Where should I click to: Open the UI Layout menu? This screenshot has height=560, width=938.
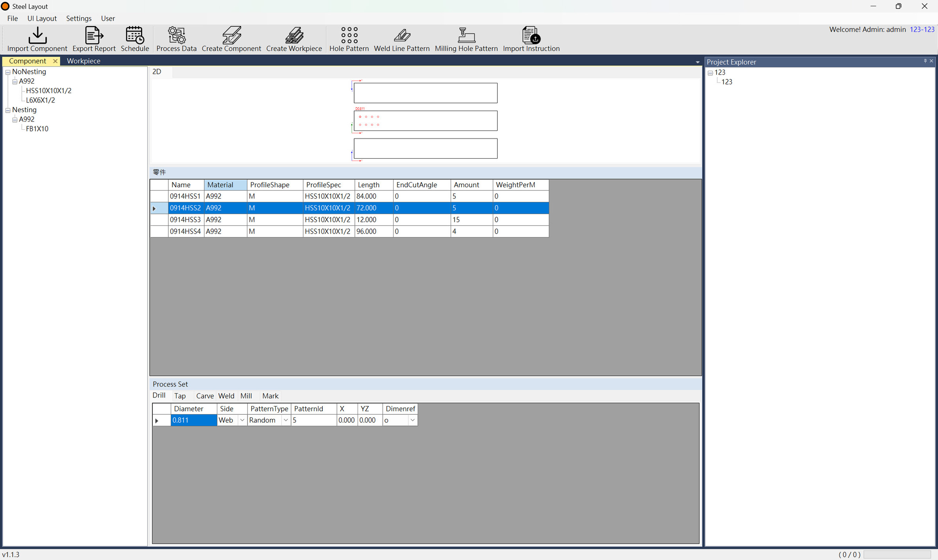click(42, 18)
